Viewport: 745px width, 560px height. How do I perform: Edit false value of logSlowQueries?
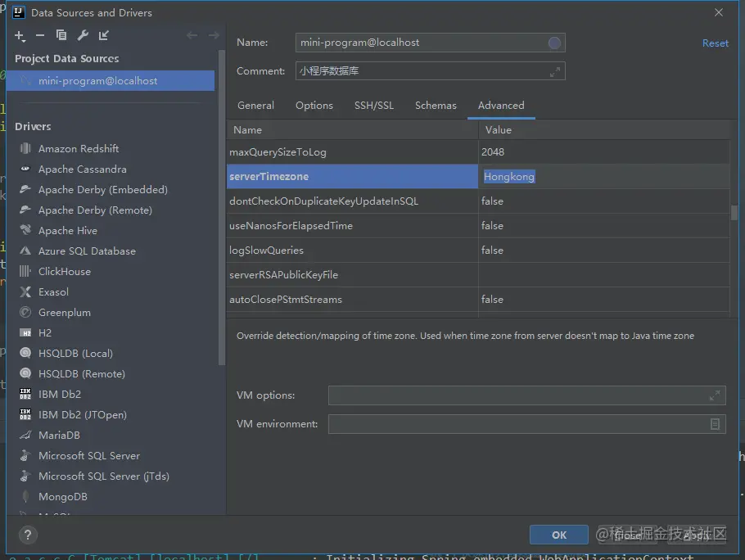[604, 251]
